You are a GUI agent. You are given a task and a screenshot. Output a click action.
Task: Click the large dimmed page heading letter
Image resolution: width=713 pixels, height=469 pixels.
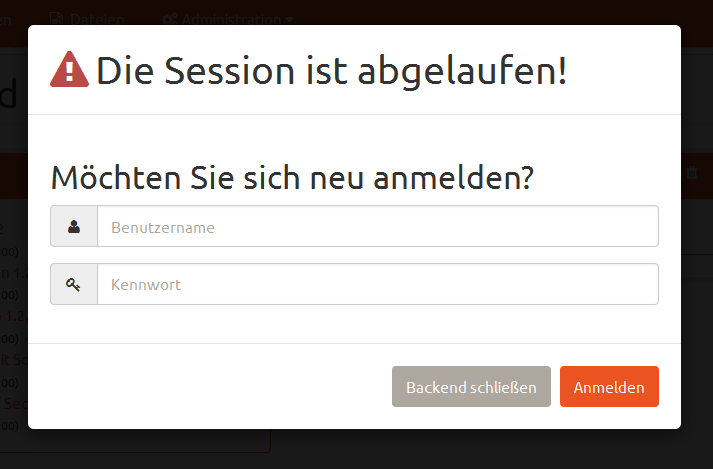(x=9, y=96)
